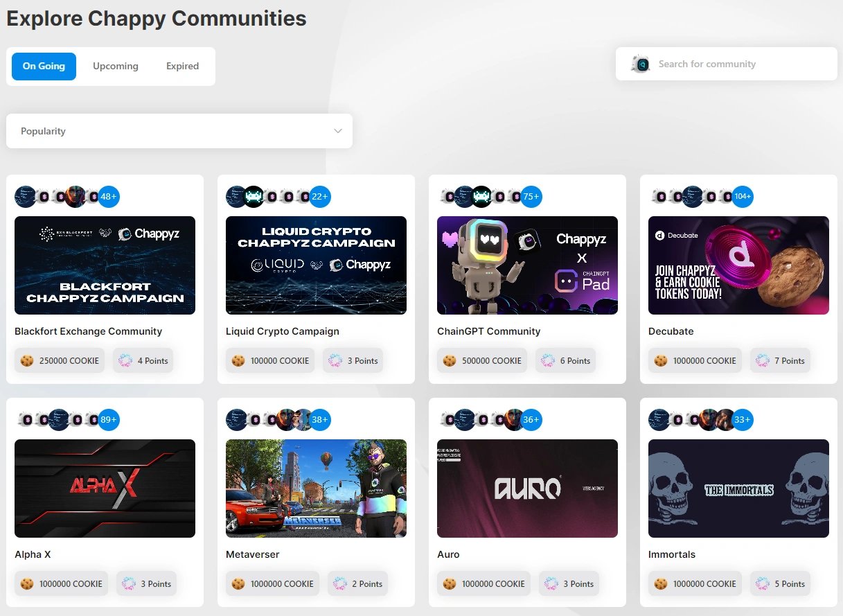Click the cookie icon on Auro card
This screenshot has height=616, width=843.
tap(450, 583)
